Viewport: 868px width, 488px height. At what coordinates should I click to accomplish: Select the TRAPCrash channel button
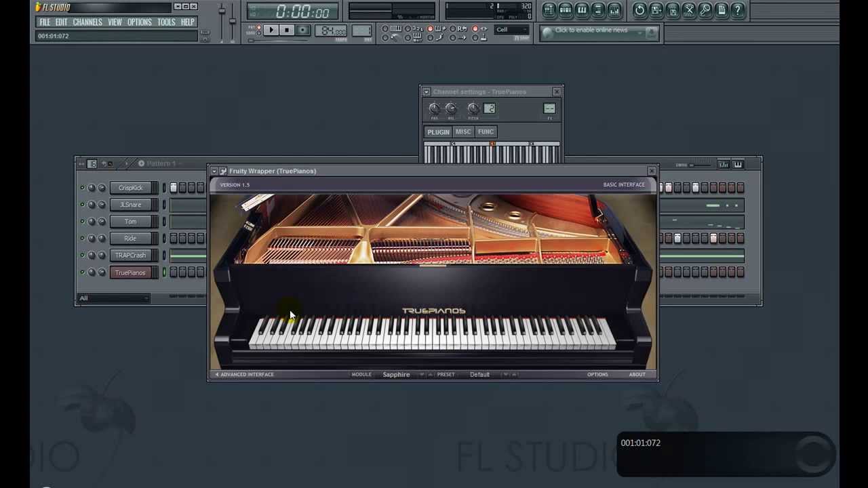(x=130, y=256)
